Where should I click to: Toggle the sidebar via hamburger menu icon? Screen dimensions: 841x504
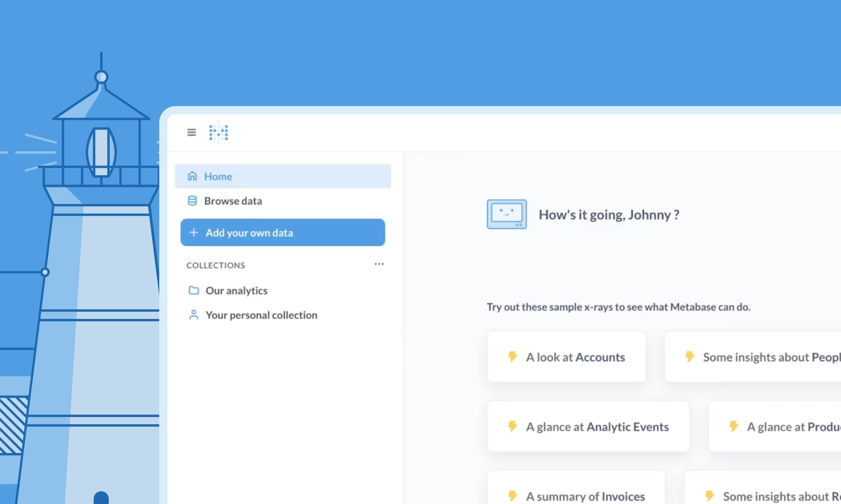(x=191, y=132)
